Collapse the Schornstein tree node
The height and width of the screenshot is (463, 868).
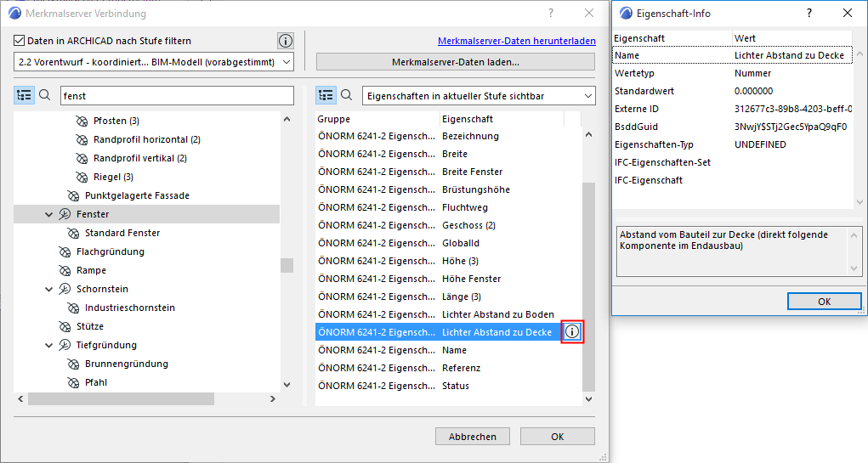tap(49, 289)
